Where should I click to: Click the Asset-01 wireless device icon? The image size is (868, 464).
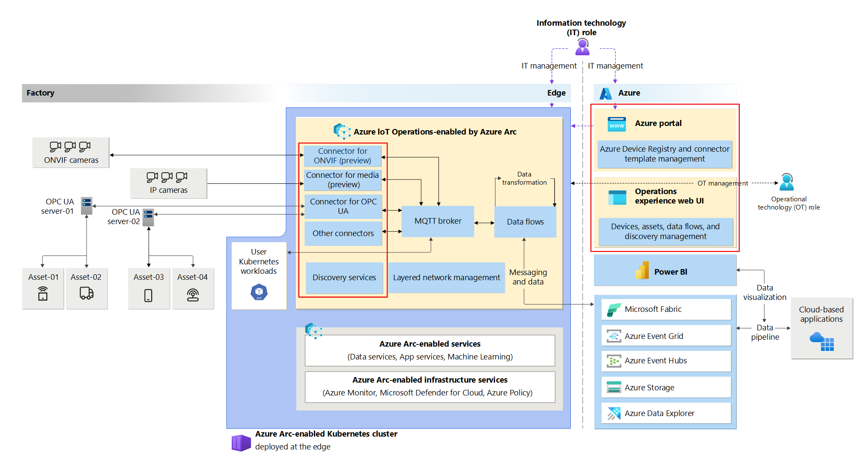pos(43,294)
